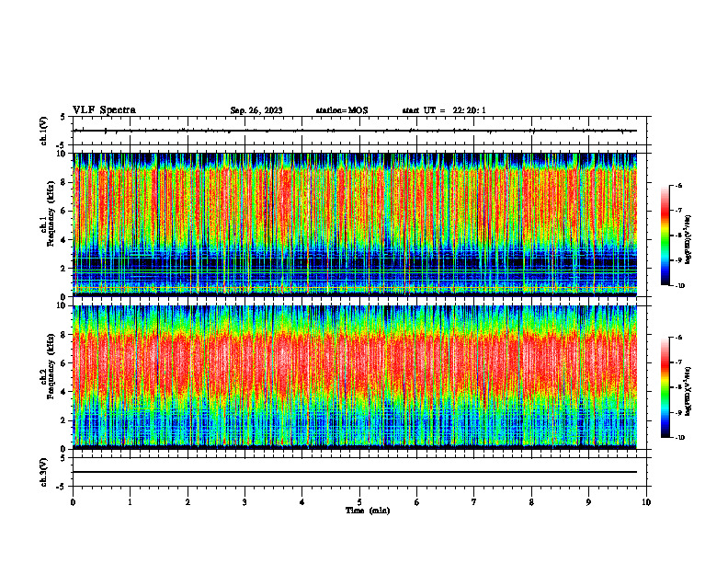Click the "Time (min)" axis title

(x=368, y=511)
